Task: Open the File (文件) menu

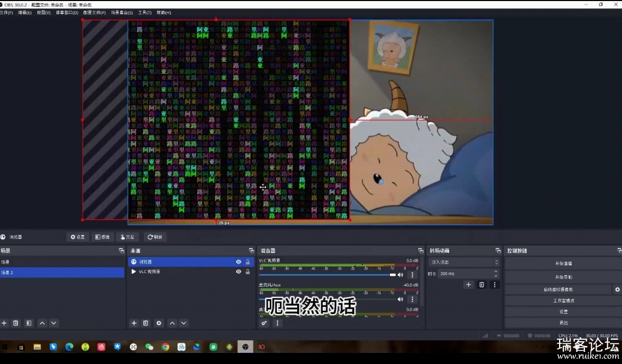Action: coord(6,13)
